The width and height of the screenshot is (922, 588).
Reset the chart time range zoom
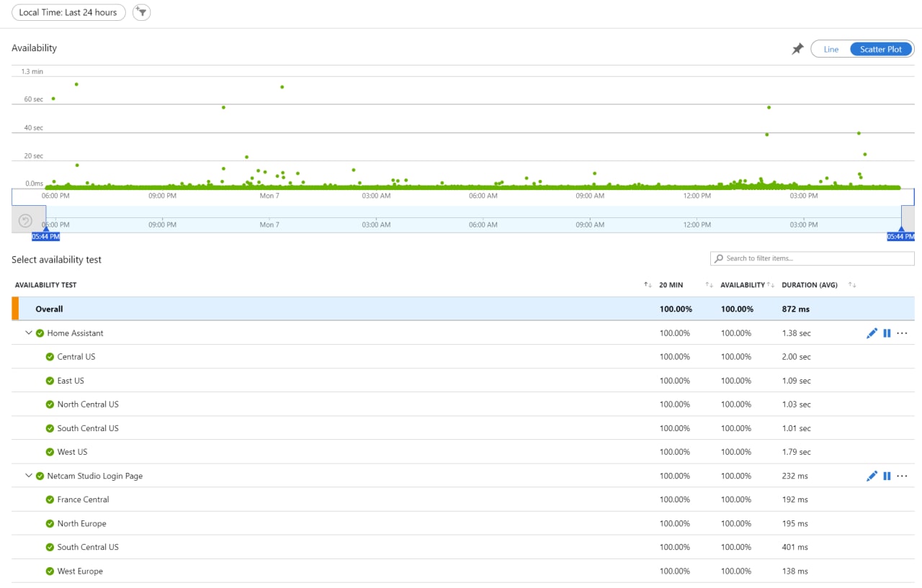[x=25, y=221]
